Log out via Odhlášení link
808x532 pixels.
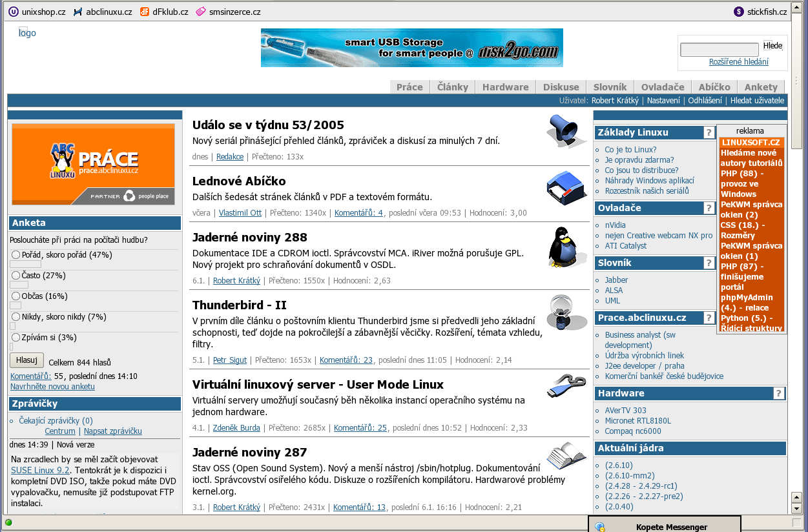[x=705, y=101]
